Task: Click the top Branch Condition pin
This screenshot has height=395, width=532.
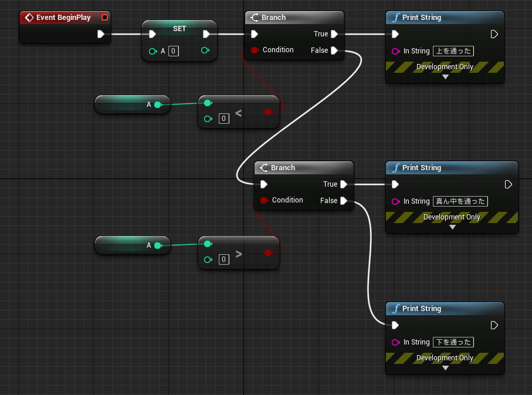Action: [255, 50]
